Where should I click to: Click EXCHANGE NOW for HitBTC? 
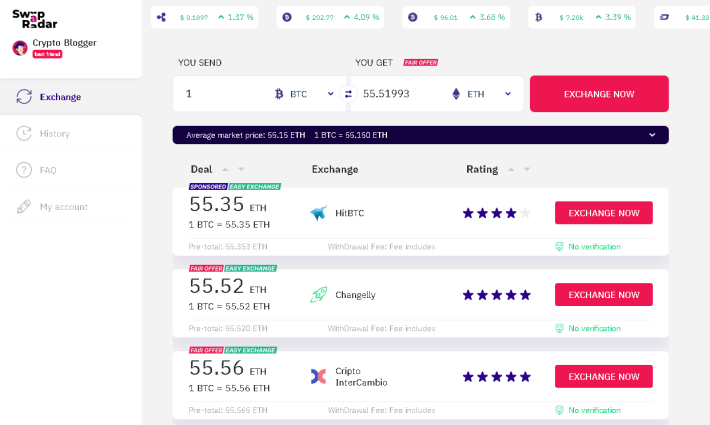[x=604, y=213]
